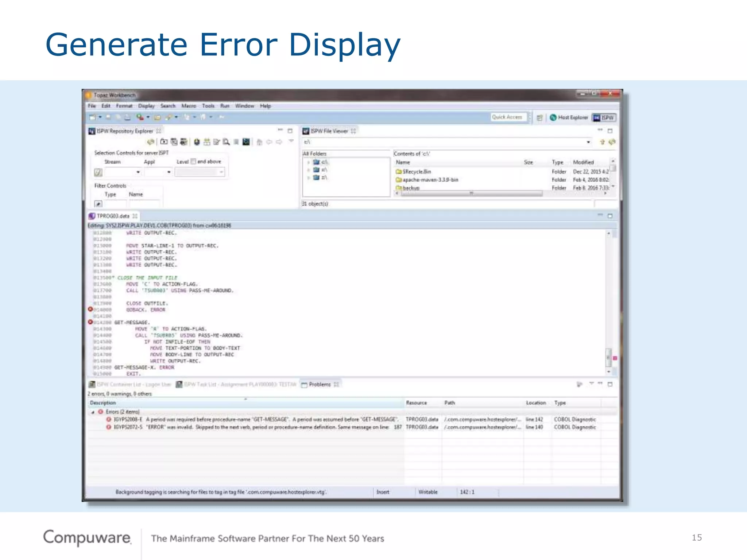Click the Forward arrow in Repository Explorer
This screenshot has height=560, width=747.
click(x=279, y=142)
